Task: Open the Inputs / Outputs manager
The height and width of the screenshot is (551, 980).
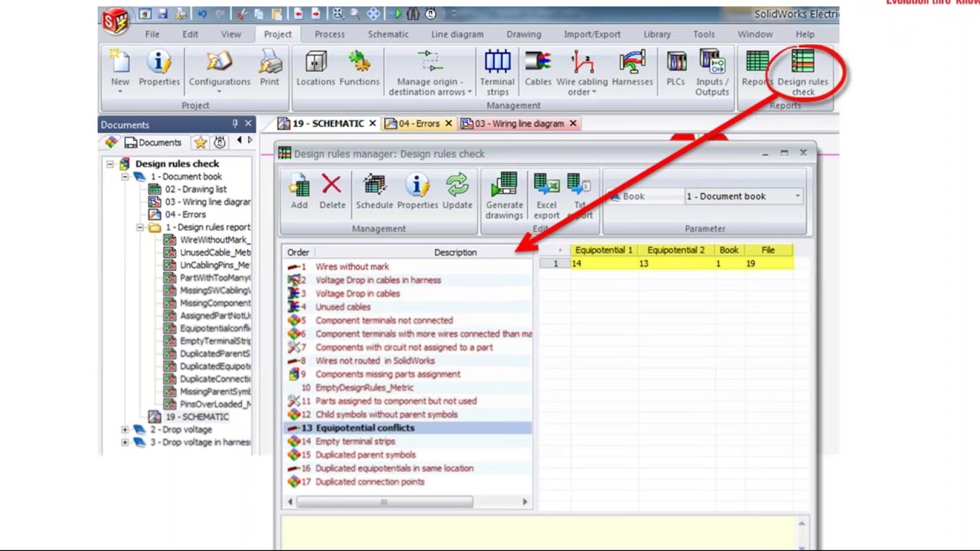Action: [712, 73]
